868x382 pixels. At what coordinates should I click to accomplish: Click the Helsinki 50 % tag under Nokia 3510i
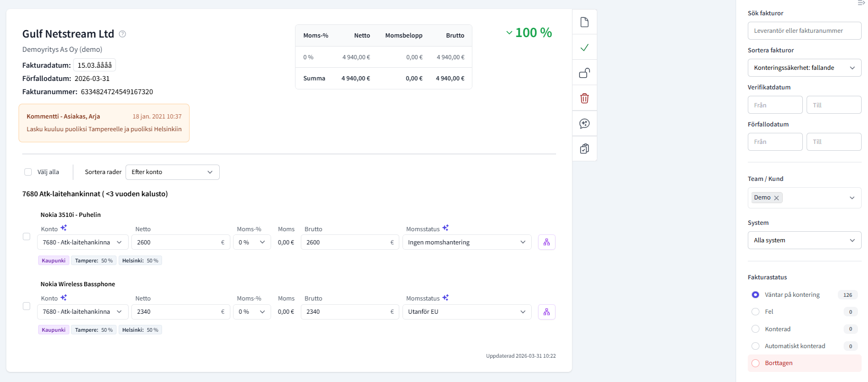click(x=140, y=260)
